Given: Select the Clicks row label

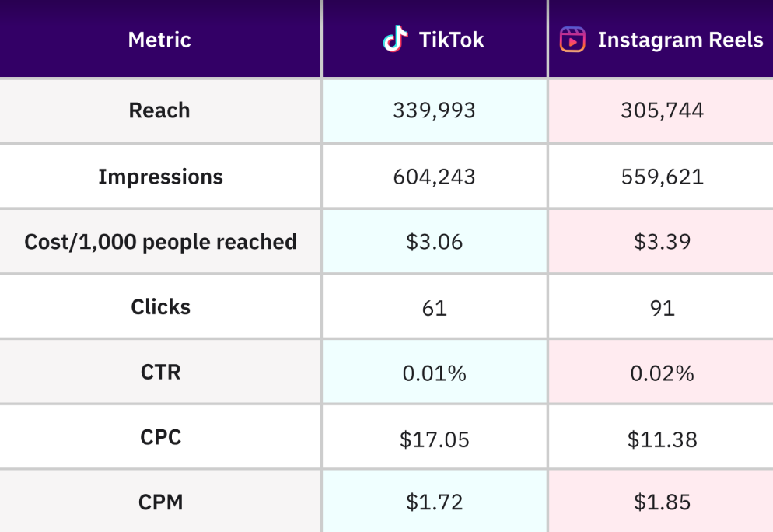Looking at the screenshot, I should (x=160, y=307).
